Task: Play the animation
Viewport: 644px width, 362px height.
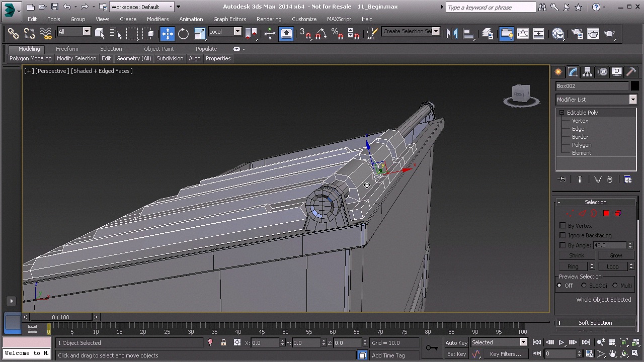Action: (x=561, y=342)
